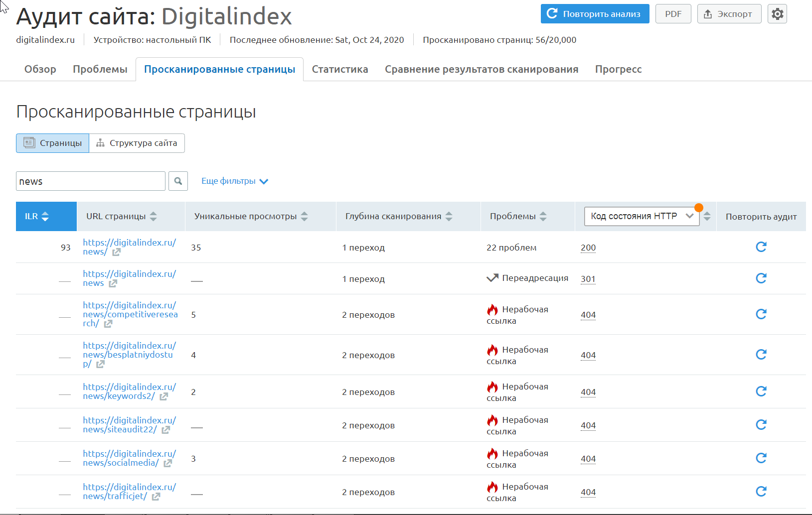Focus the news search input field
This screenshot has height=515, width=812.
(x=91, y=181)
